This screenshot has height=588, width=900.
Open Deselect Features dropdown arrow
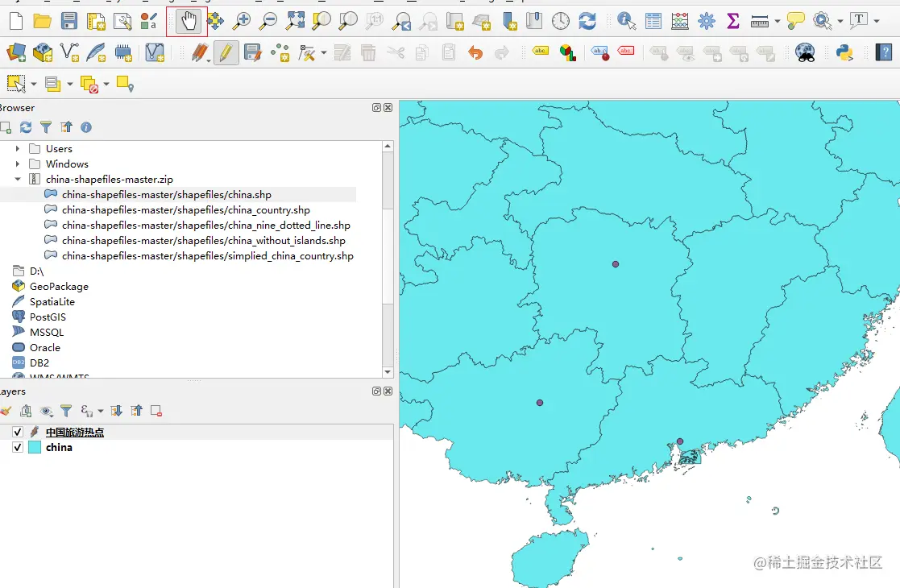click(106, 85)
